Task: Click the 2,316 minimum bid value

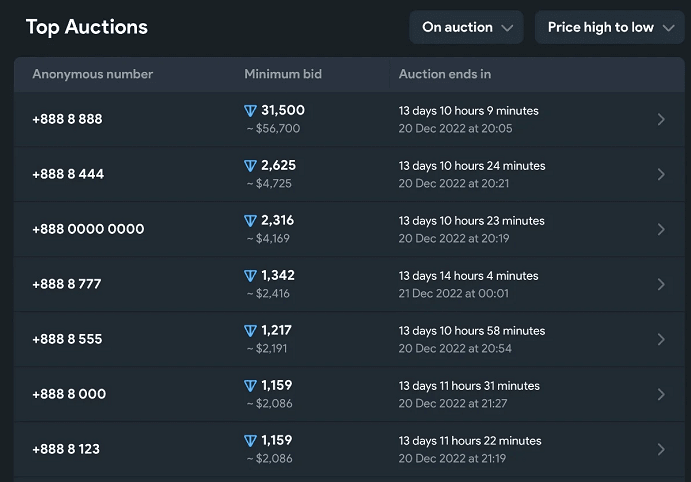Action: click(278, 220)
